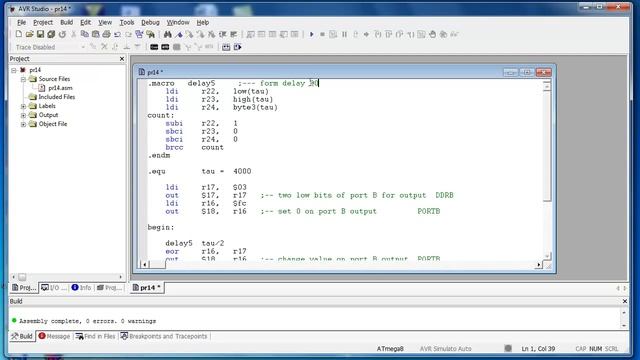Open the Debug menu
The image size is (640, 360).
pyautogui.click(x=150, y=22)
